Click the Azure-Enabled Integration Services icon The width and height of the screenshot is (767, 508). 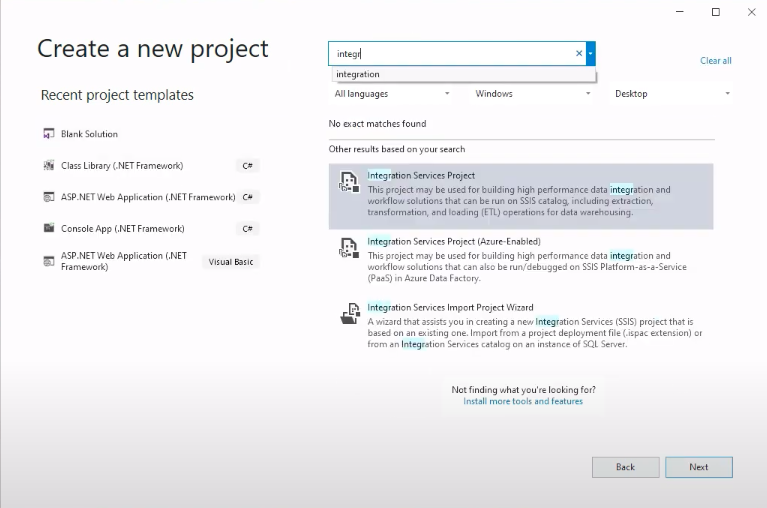[x=349, y=248]
